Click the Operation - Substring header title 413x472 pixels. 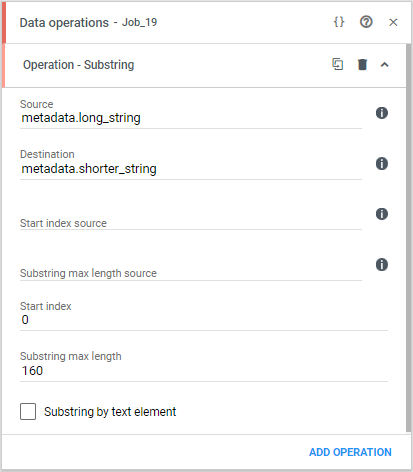point(78,65)
